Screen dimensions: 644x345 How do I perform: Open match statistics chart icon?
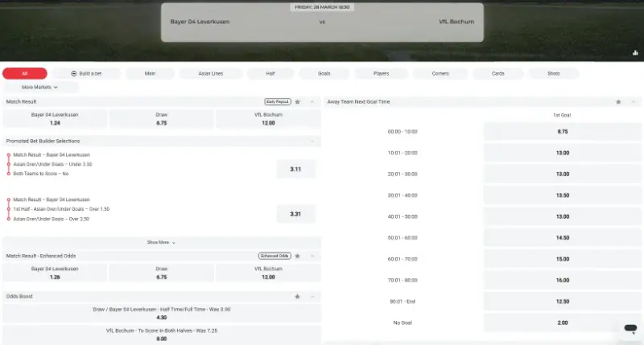(x=635, y=52)
